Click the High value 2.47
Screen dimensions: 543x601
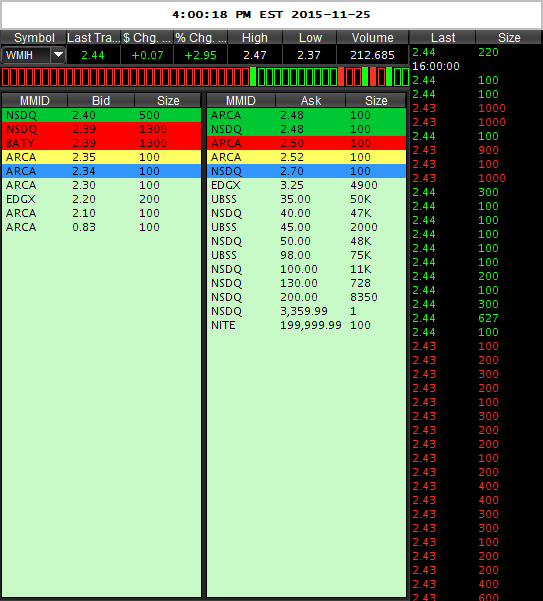255,55
